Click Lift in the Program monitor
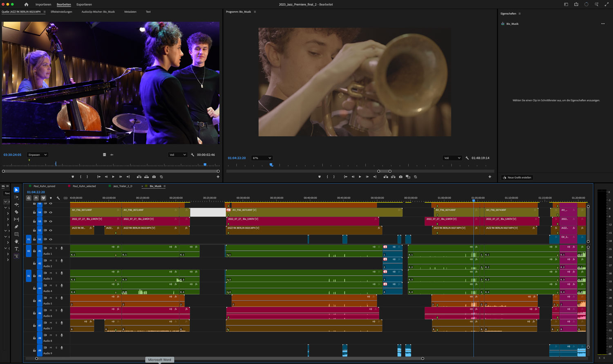Image resolution: width=613 pixels, height=364 pixels. pos(386,177)
